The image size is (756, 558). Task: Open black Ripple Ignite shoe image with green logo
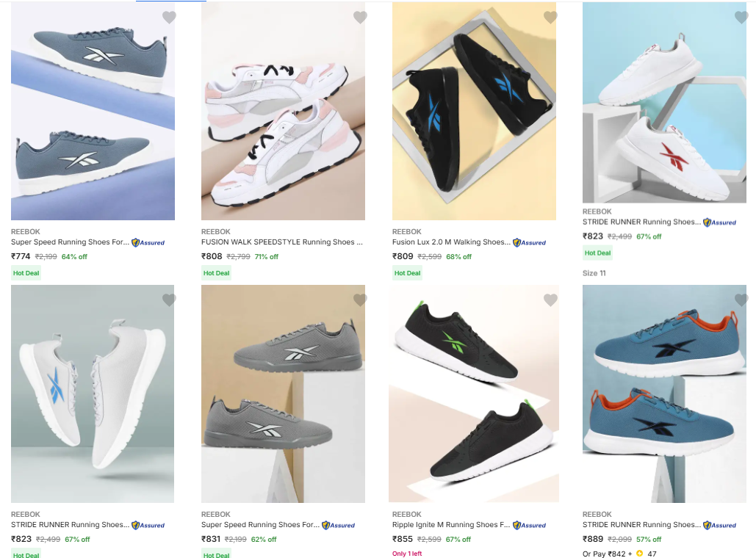(474, 393)
